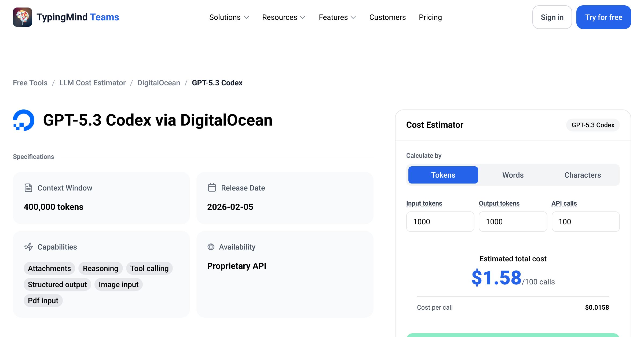Open the Customers page
Image resolution: width=644 pixels, height=337 pixels.
click(x=387, y=17)
